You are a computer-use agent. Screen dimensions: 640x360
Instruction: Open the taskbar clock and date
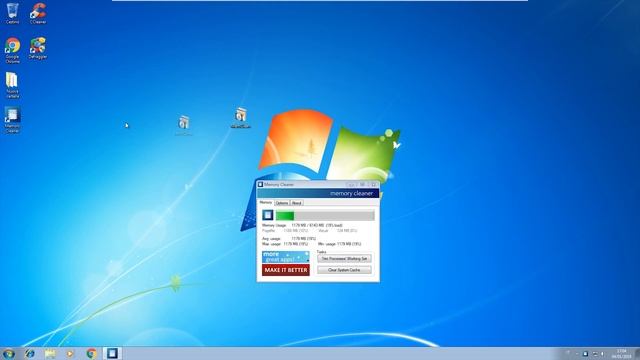(x=621, y=353)
